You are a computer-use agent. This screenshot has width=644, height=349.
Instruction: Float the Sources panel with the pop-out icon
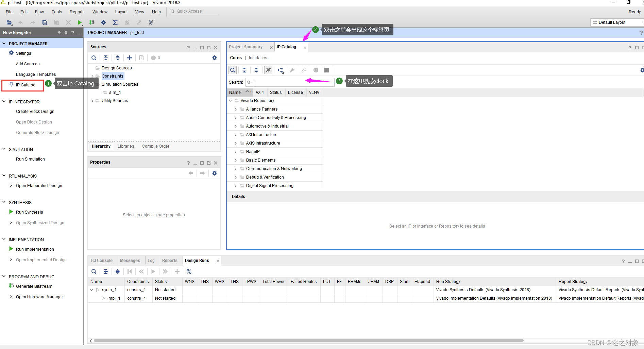(209, 48)
